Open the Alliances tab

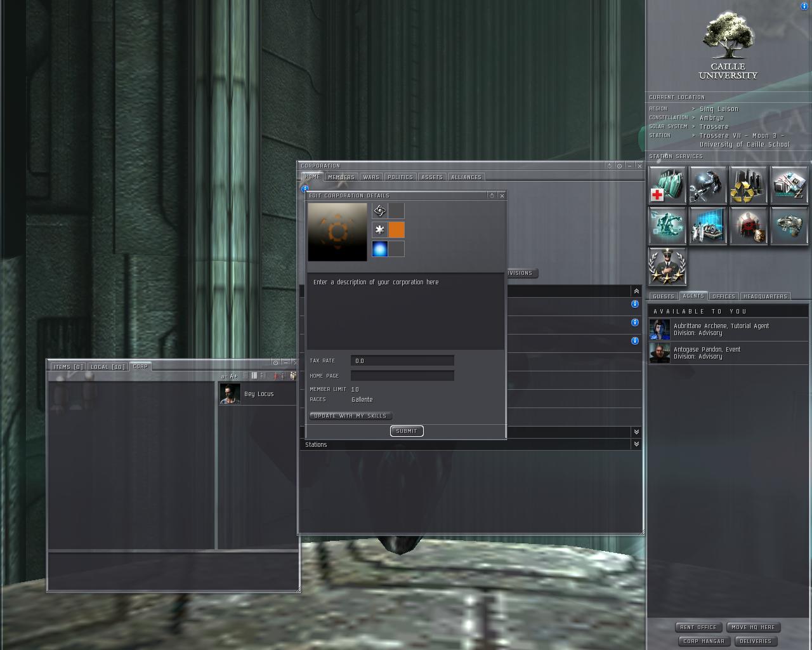click(x=466, y=177)
